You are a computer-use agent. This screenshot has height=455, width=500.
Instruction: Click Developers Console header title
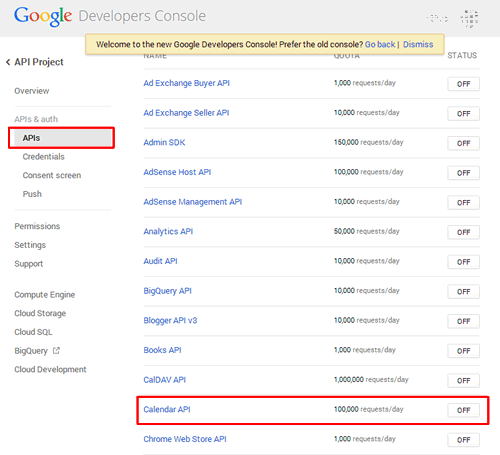pos(142,16)
